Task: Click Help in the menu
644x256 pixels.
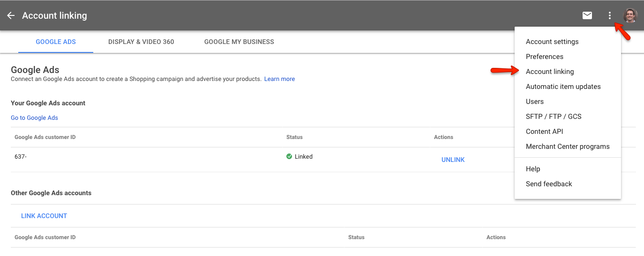Action: [x=533, y=169]
